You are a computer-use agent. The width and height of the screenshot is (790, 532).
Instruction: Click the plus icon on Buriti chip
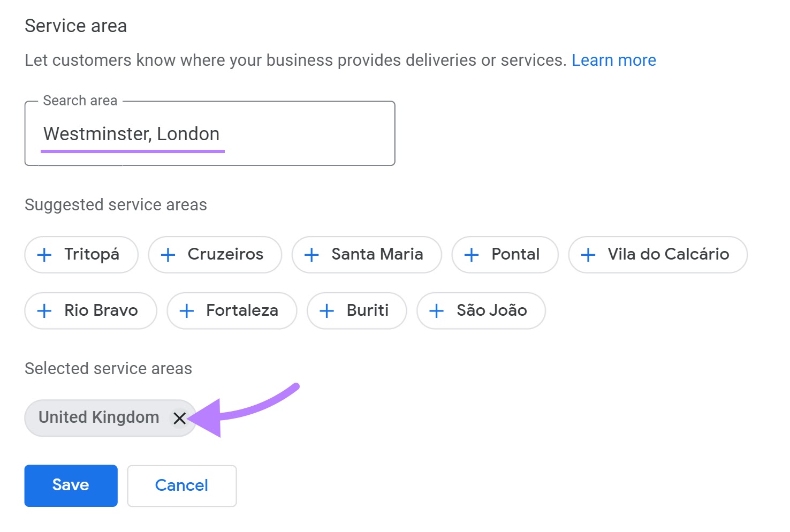(326, 311)
